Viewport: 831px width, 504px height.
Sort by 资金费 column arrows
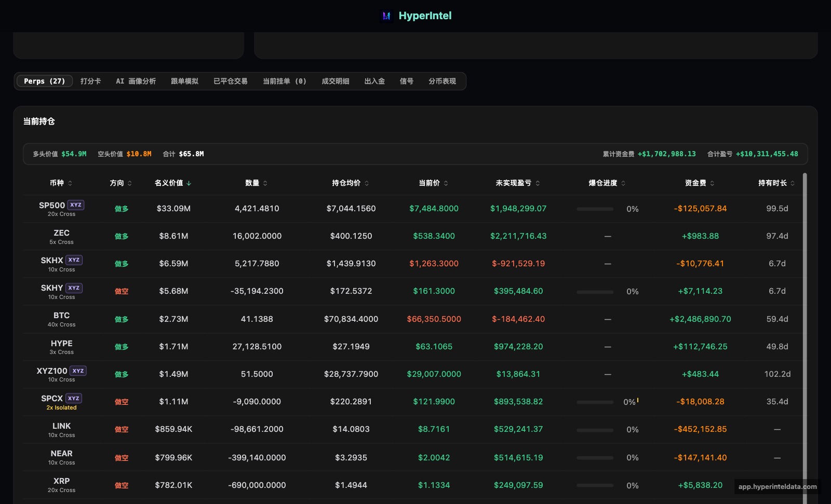(x=712, y=183)
